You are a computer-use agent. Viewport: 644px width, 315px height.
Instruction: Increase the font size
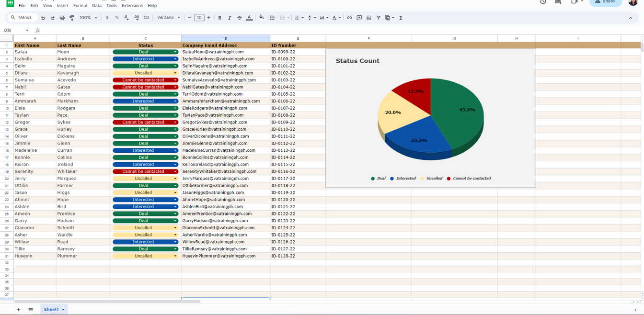(x=208, y=18)
